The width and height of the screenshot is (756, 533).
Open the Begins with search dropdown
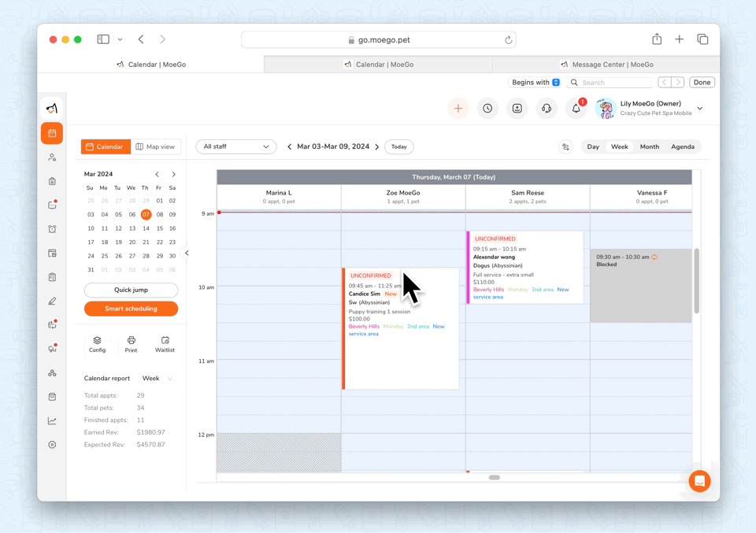pyautogui.click(x=535, y=83)
